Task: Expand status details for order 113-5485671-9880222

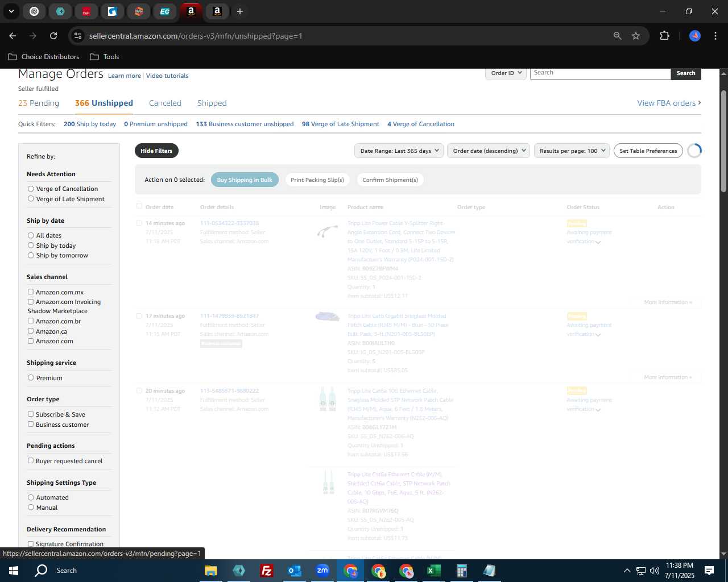Action: pyautogui.click(x=598, y=410)
